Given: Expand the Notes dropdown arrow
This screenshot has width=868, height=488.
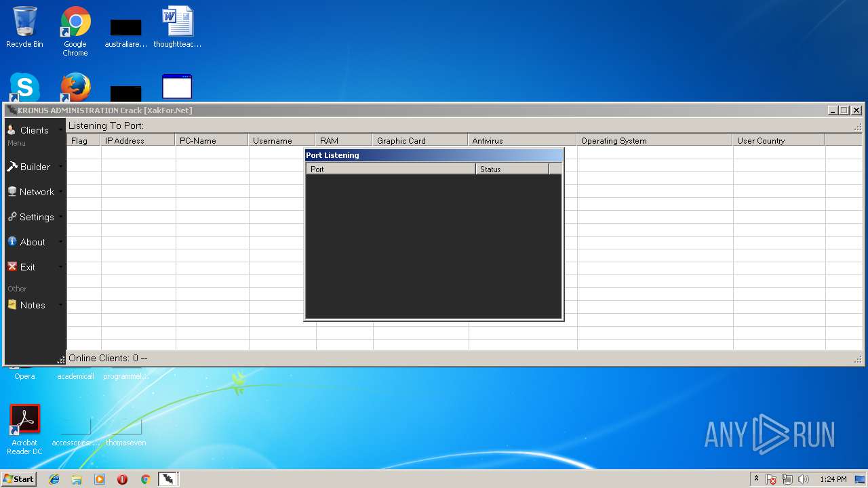Looking at the screenshot, I should pos(60,305).
